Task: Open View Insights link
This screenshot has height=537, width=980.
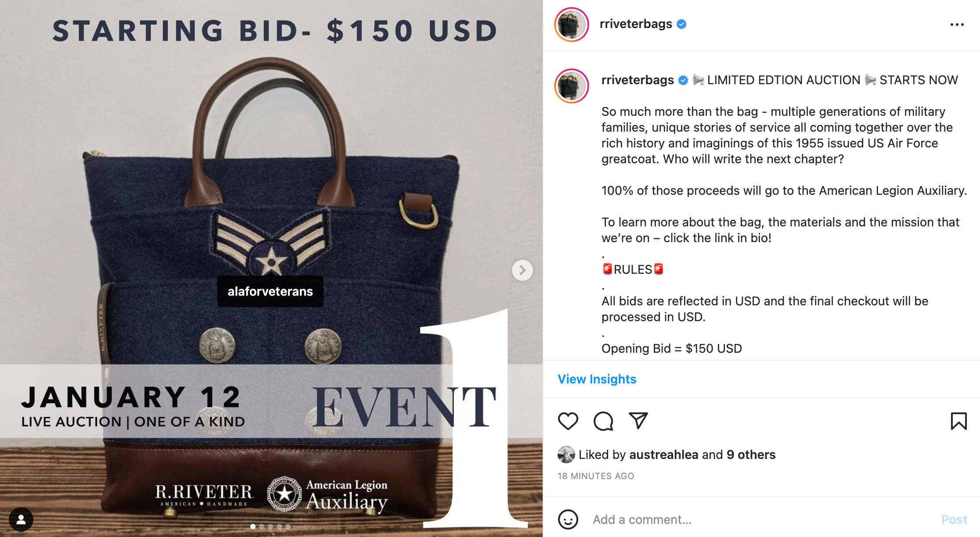Action: (x=597, y=379)
